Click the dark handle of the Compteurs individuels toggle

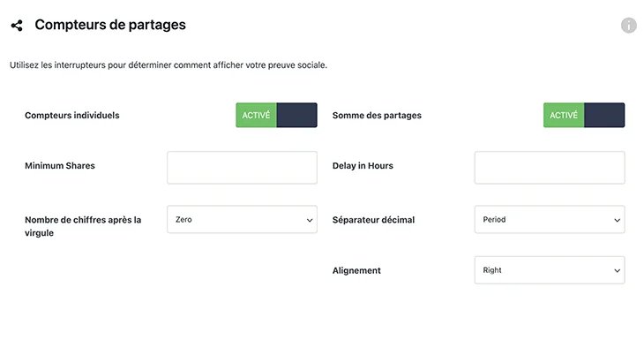(297, 115)
